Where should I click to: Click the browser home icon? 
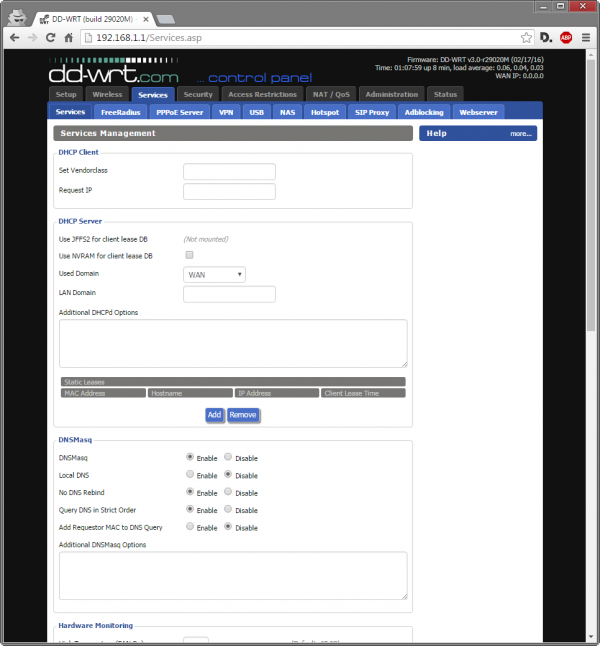tap(69, 37)
